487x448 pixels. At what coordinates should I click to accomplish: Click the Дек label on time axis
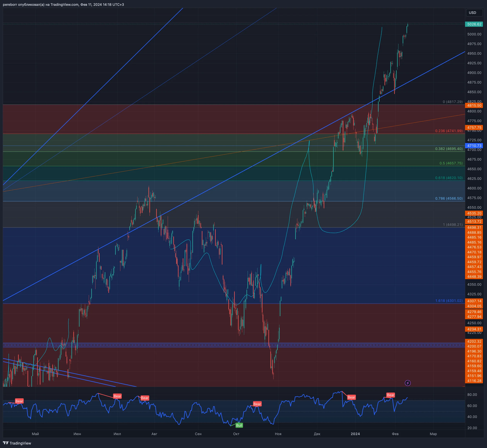pos(317,434)
